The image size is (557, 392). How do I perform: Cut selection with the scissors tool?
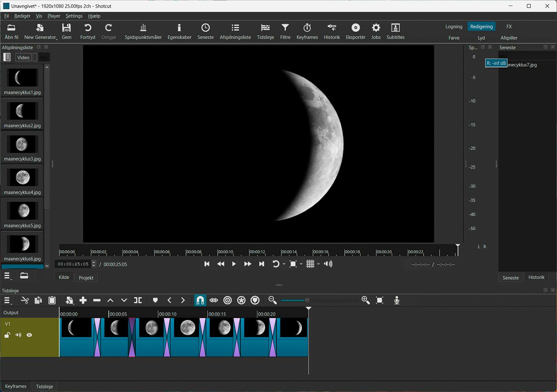[x=25, y=300]
